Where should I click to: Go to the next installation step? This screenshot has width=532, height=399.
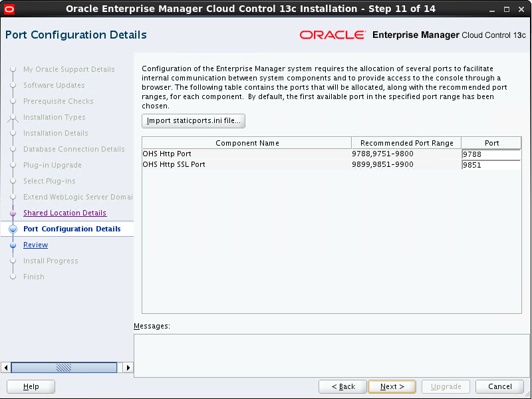(x=392, y=386)
